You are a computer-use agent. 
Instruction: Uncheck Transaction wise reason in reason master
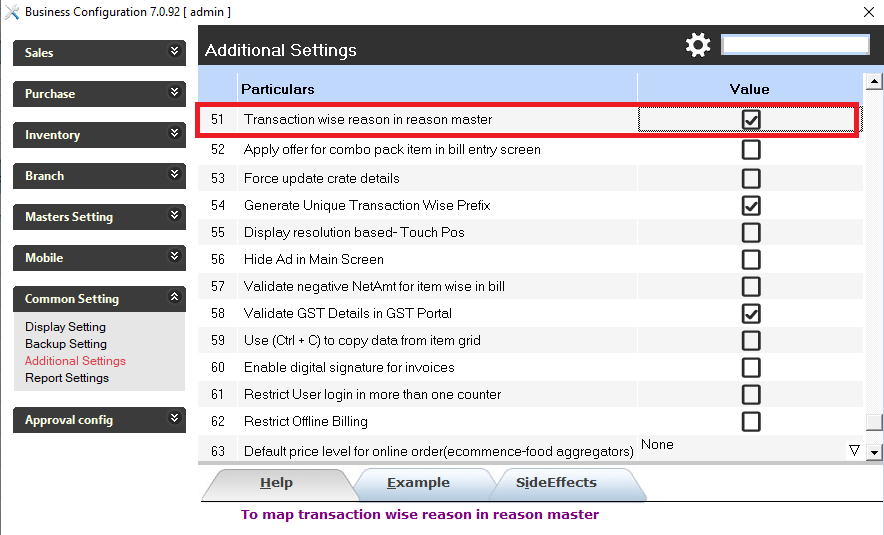pyautogui.click(x=751, y=120)
